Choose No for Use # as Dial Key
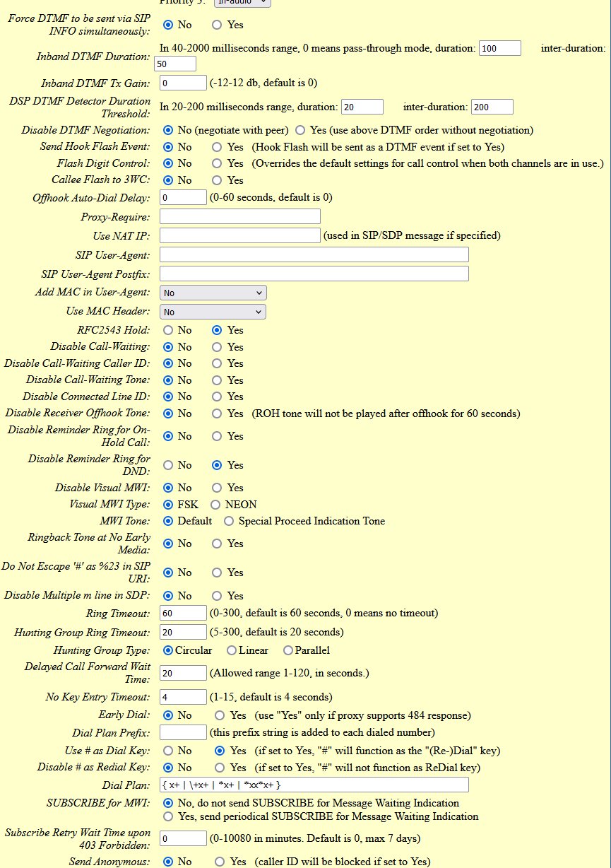The width and height of the screenshot is (611, 868). click(168, 751)
